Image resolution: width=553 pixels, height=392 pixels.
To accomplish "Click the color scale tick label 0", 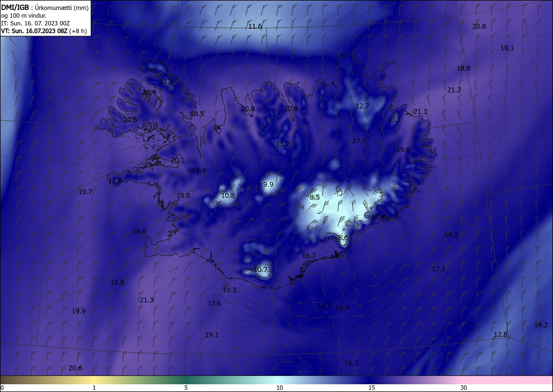I will pos(2,388).
